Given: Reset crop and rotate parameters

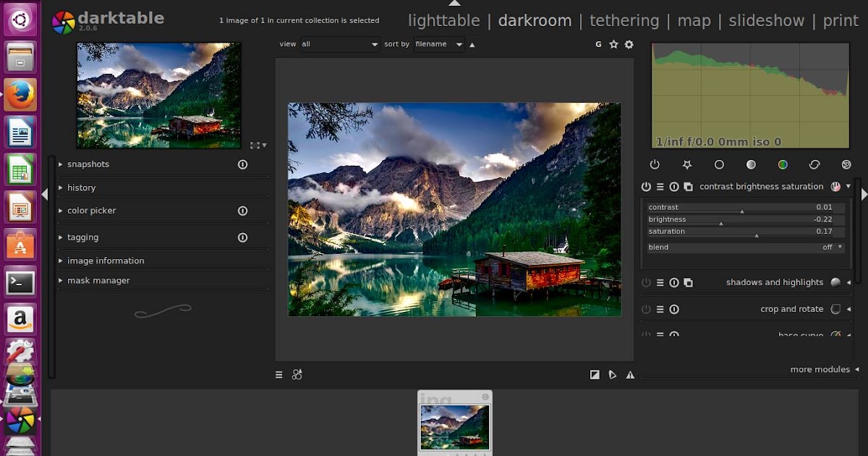Looking at the screenshot, I should (x=674, y=310).
